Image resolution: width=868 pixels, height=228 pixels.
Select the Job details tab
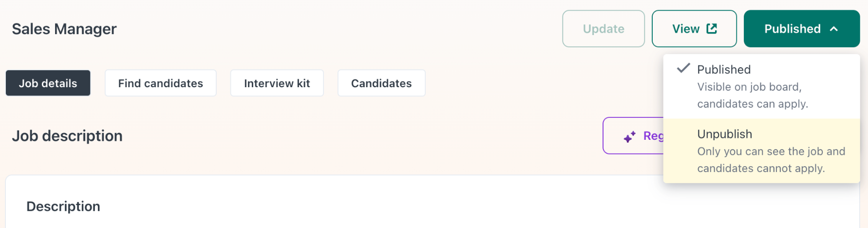point(48,83)
